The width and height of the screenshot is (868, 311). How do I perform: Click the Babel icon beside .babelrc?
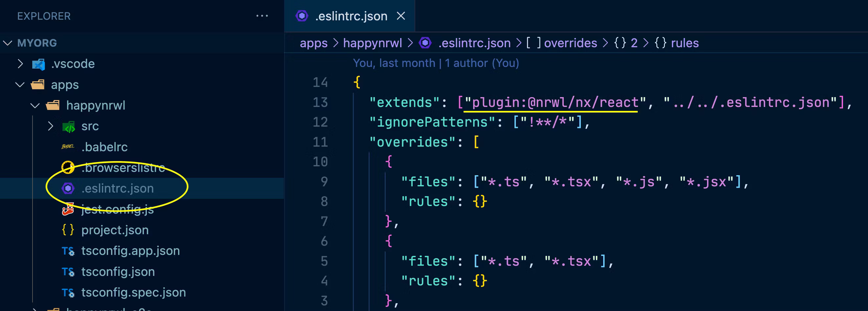tap(68, 147)
